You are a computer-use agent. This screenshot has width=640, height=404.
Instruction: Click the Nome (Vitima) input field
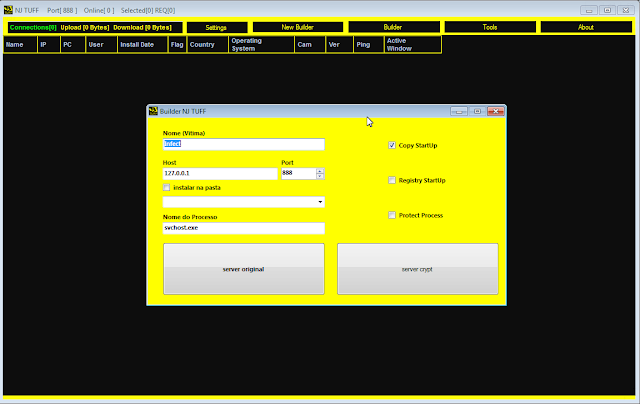[244, 144]
